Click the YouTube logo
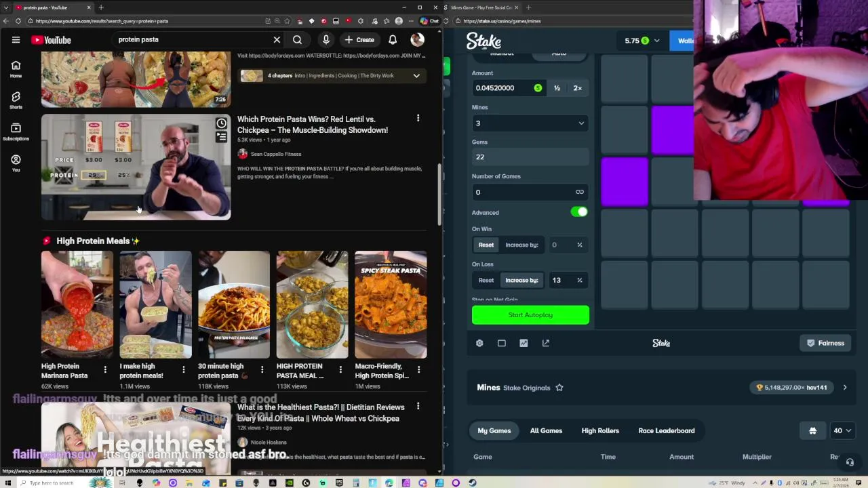Image resolution: width=868 pixels, height=488 pixels. click(x=51, y=40)
